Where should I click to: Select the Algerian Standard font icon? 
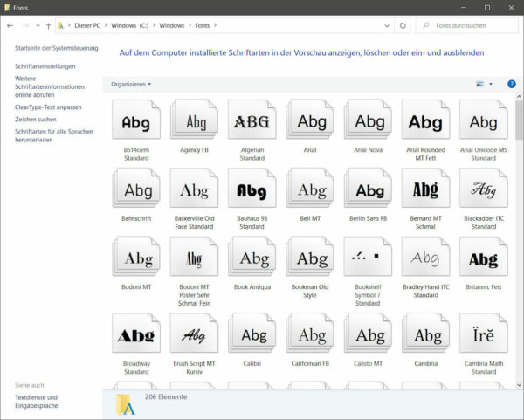tap(252, 120)
